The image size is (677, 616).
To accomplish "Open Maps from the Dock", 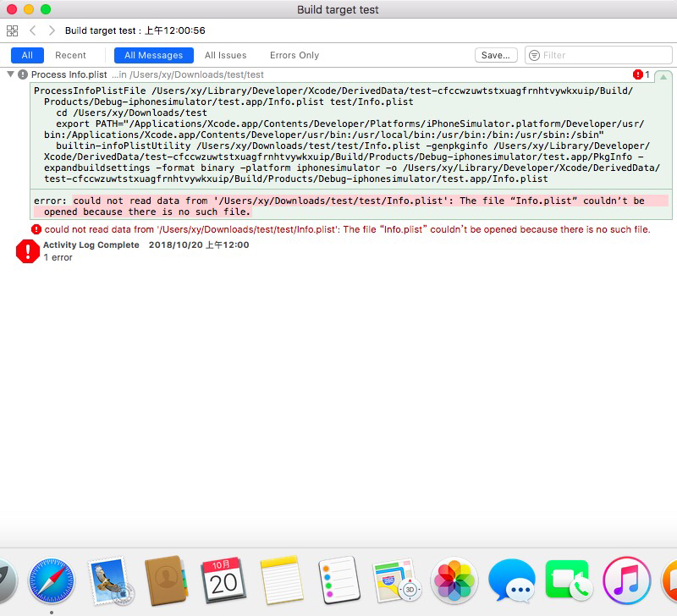I will (x=397, y=580).
